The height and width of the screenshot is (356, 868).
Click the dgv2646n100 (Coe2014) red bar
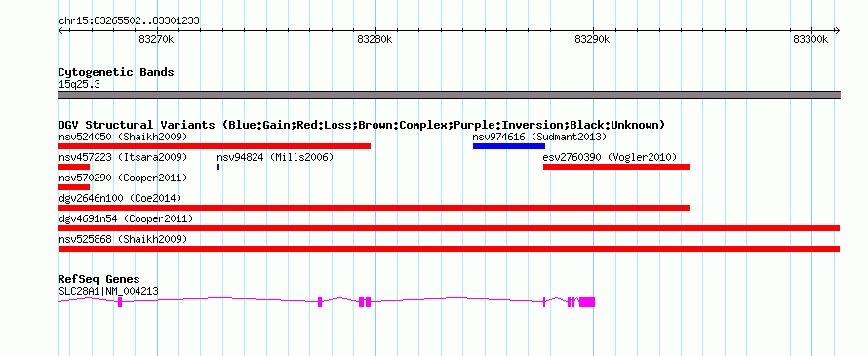(x=374, y=208)
